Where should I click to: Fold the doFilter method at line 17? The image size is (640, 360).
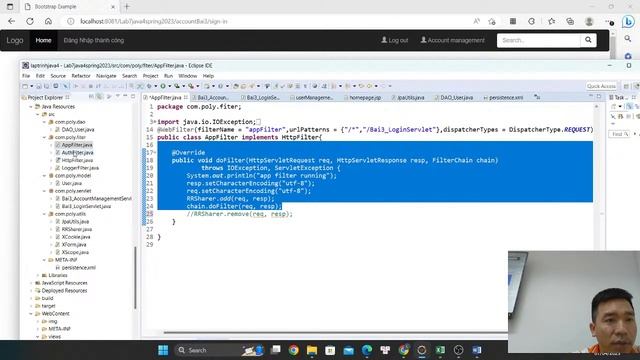[x=154, y=153]
